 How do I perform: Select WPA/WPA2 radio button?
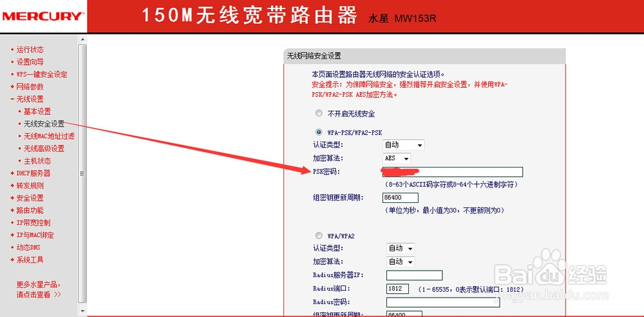point(319,236)
